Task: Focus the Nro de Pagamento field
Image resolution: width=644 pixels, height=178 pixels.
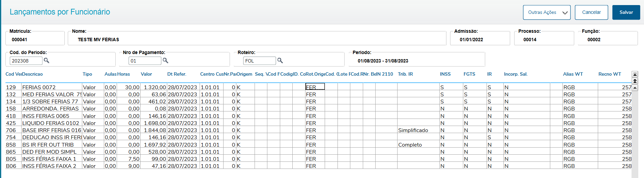Action: [145, 61]
